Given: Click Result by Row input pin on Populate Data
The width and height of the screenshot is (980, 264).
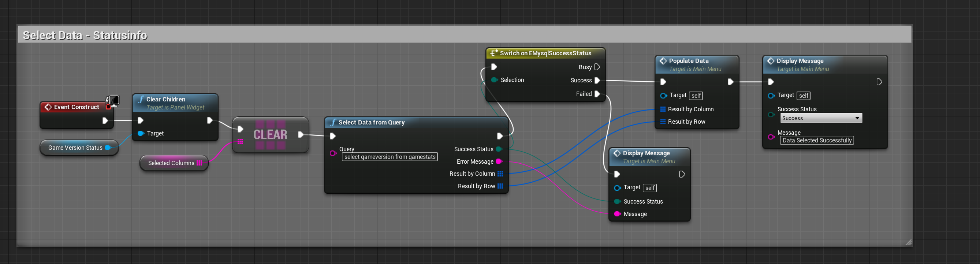Looking at the screenshot, I should pos(663,122).
